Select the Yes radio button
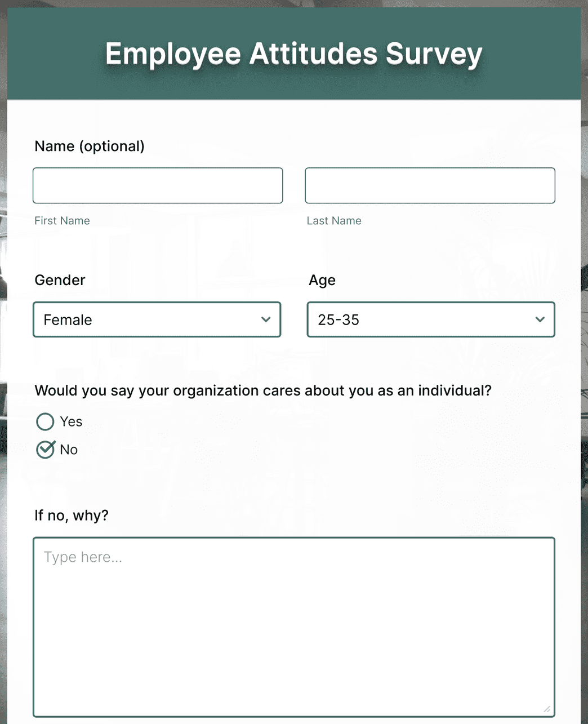This screenshot has width=588, height=724. [x=44, y=421]
